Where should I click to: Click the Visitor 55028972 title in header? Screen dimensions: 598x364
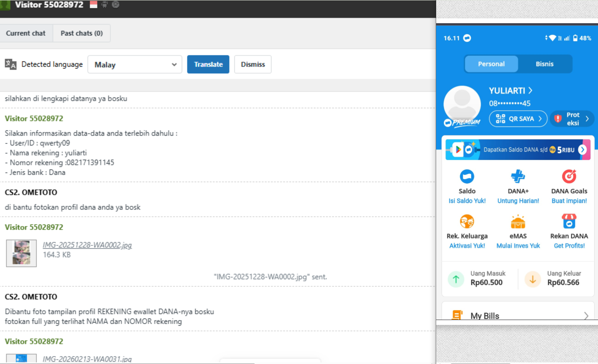tap(49, 5)
